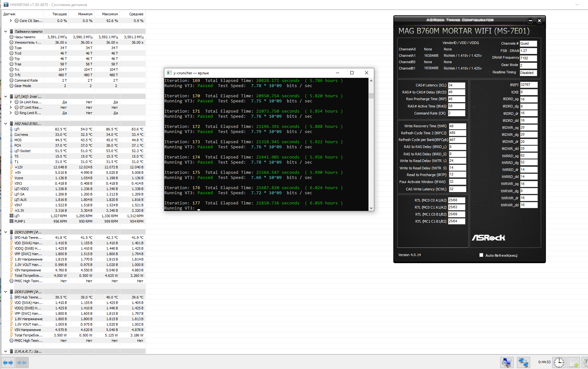Expand the IA Limit Reasons row
Screen dimensions: 588x369
click(x=11, y=102)
